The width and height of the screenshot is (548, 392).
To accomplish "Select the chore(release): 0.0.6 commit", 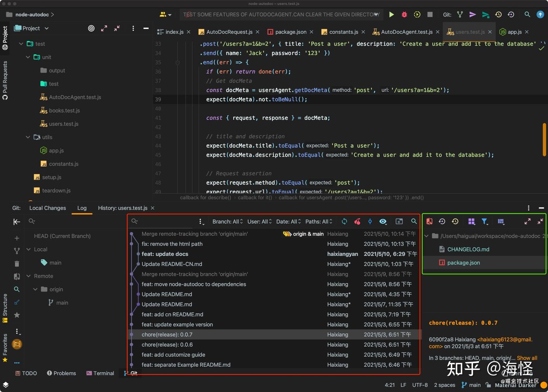I will click(167, 344).
